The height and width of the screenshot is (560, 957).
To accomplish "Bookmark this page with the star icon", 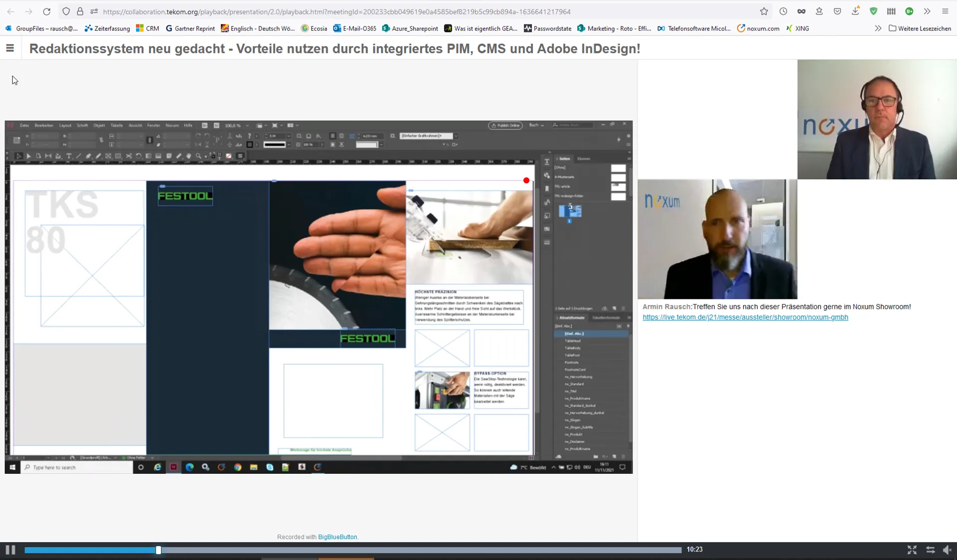I will (764, 11).
